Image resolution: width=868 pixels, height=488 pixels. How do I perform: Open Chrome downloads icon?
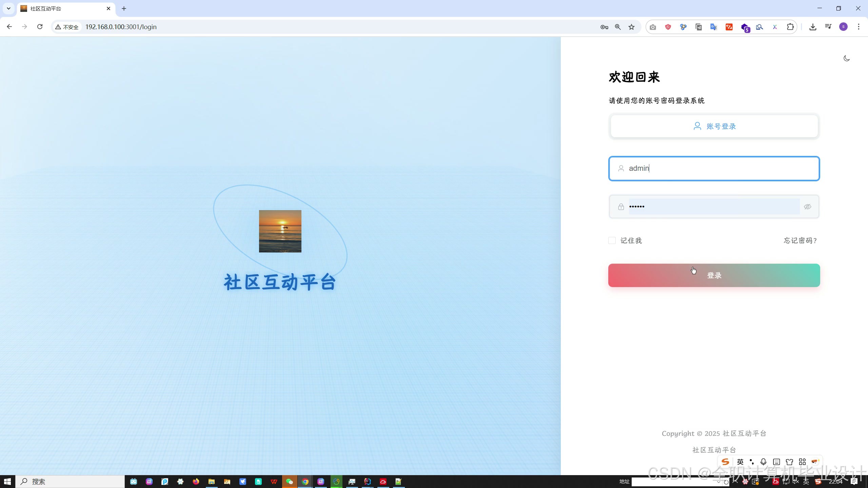(813, 27)
